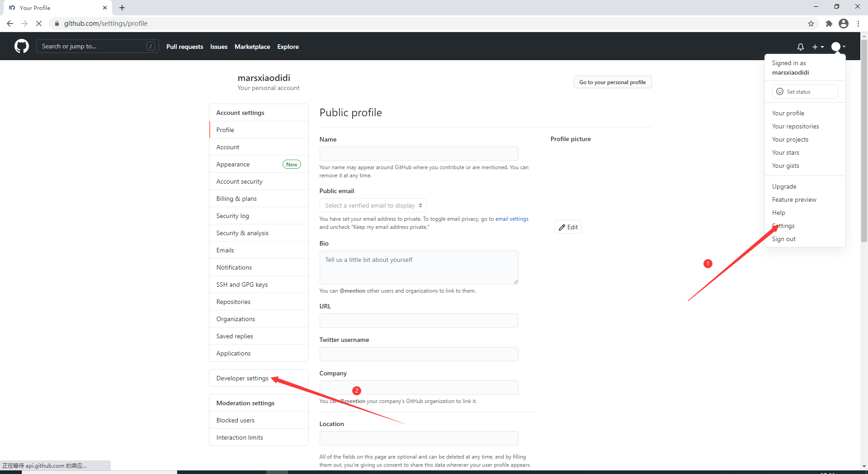Open the browser extensions puzzle icon
Image resolution: width=868 pixels, height=474 pixels.
coord(829,24)
